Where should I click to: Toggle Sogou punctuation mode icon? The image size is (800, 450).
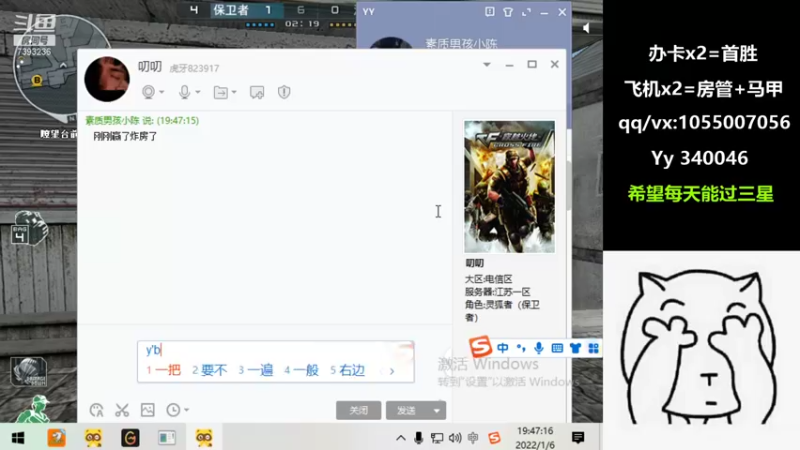coord(521,348)
